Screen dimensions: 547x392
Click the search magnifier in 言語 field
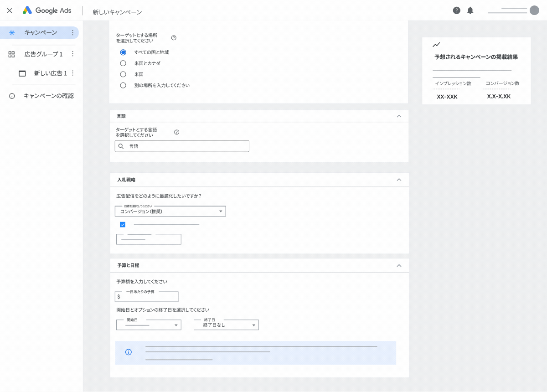(121, 146)
